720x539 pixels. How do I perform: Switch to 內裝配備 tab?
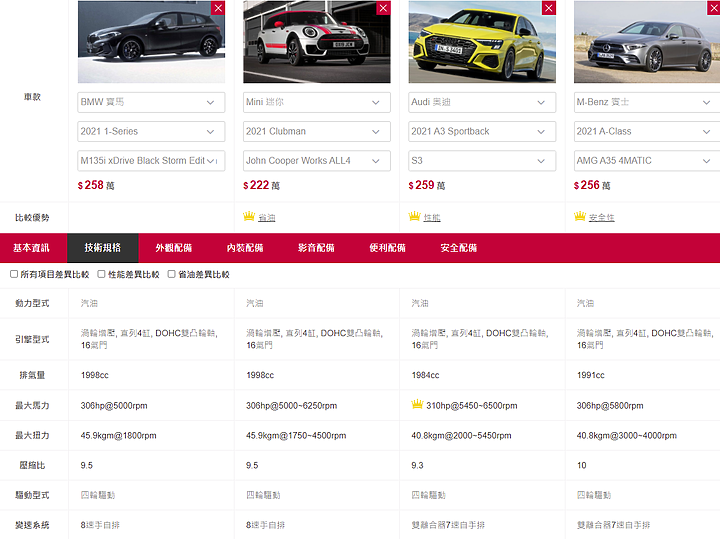(x=245, y=248)
